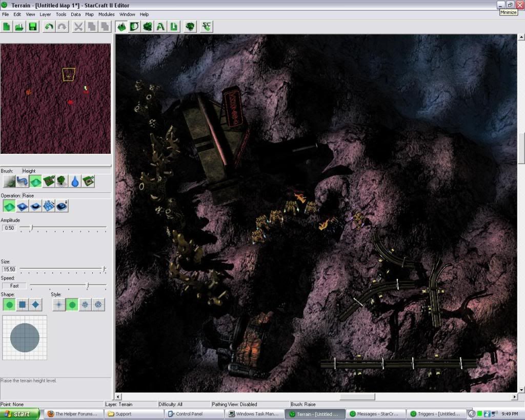
Task: Open an existing map file
Action: click(x=19, y=27)
